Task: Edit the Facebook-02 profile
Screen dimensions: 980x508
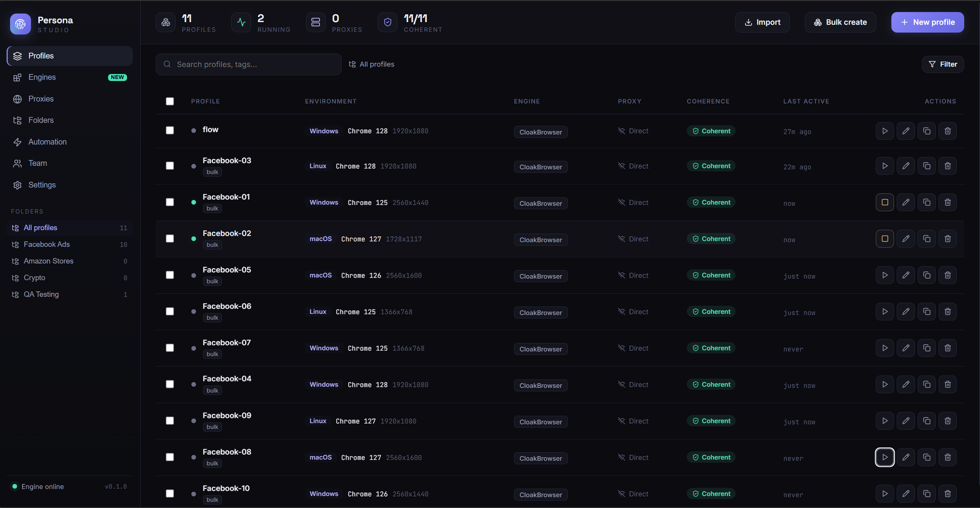Action: (905, 239)
